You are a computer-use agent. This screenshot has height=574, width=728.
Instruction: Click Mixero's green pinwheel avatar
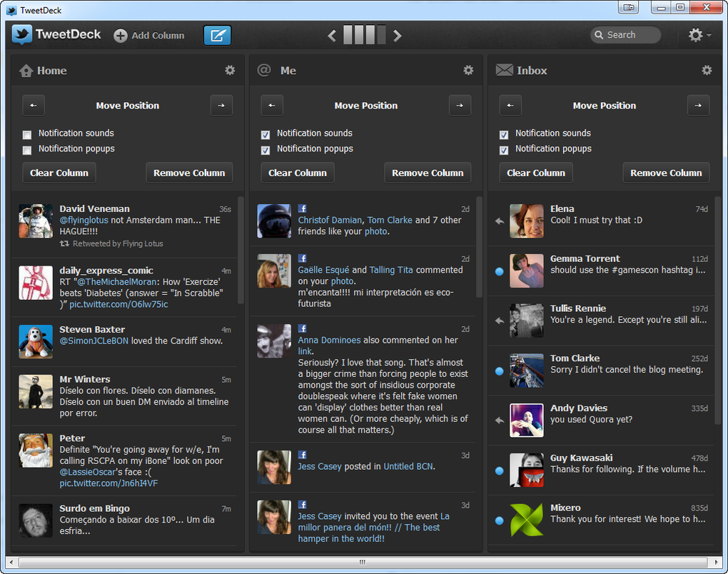pos(527,520)
